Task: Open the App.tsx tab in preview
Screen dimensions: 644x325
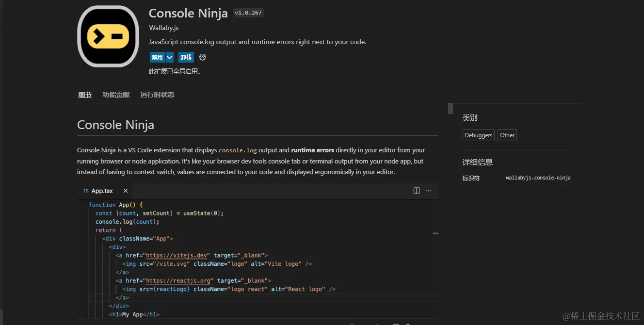Action: pyautogui.click(x=102, y=191)
